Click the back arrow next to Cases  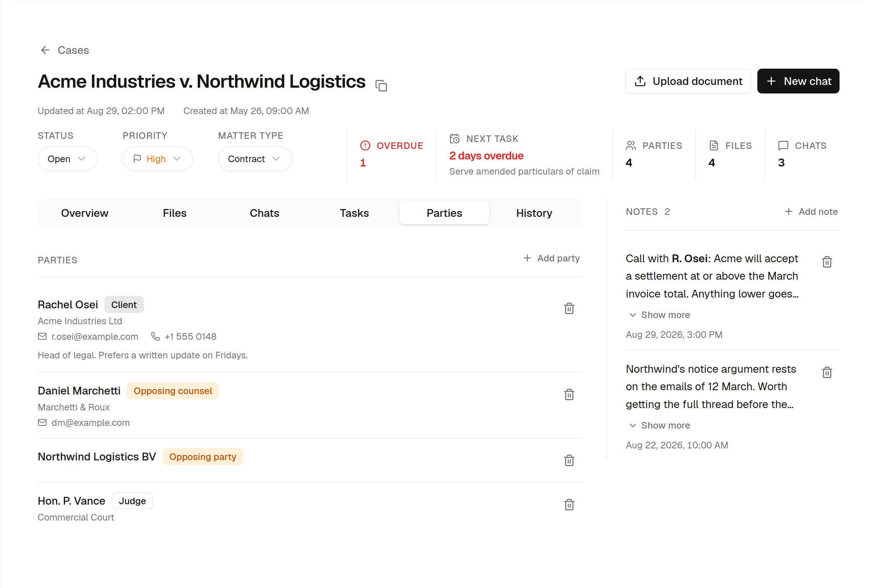45,50
